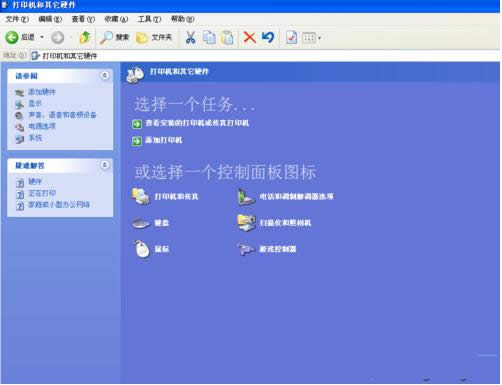Open the 声音、语音和音频设备 link

point(62,115)
